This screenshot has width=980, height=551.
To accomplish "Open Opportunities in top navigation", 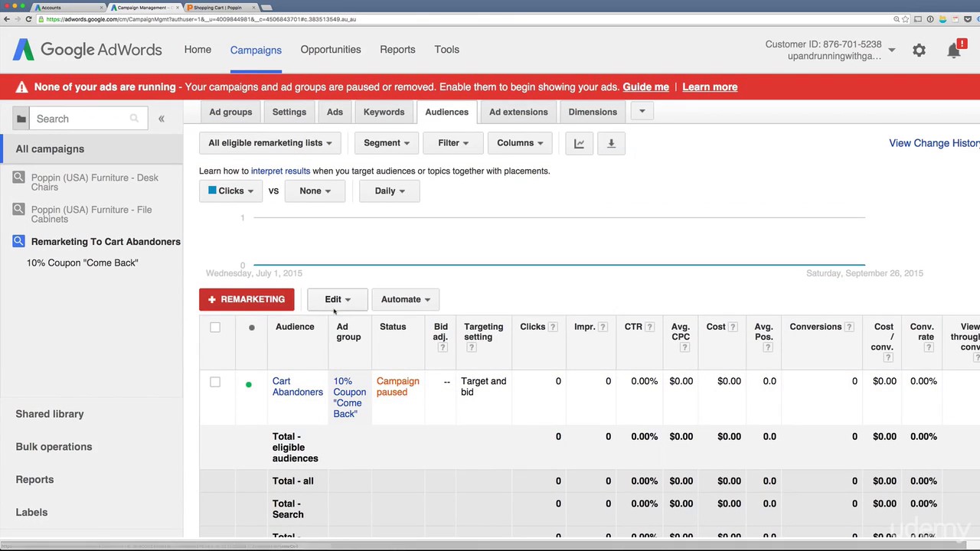I will (x=331, y=50).
